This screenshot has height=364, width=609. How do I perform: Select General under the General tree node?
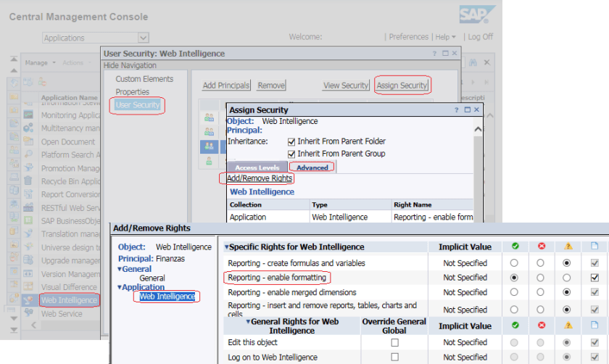pos(152,278)
